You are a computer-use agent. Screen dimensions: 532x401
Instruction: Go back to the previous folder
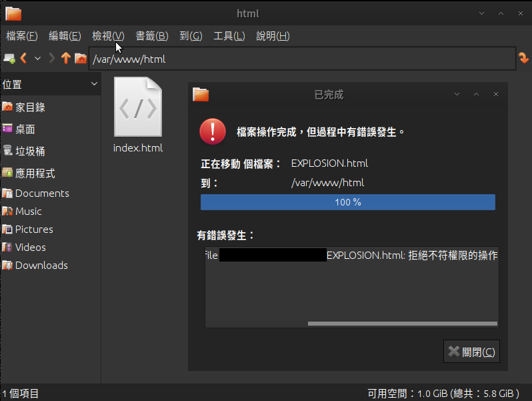click(24, 59)
